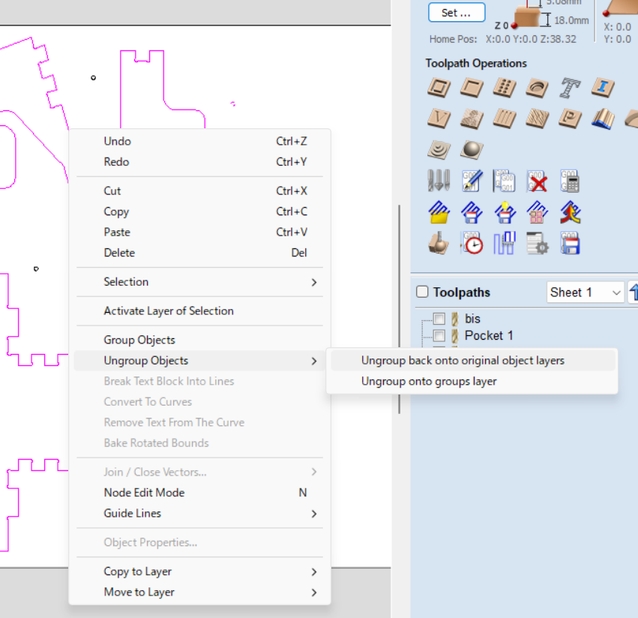
Task: Select the bis toolpath in the list
Action: click(472, 319)
